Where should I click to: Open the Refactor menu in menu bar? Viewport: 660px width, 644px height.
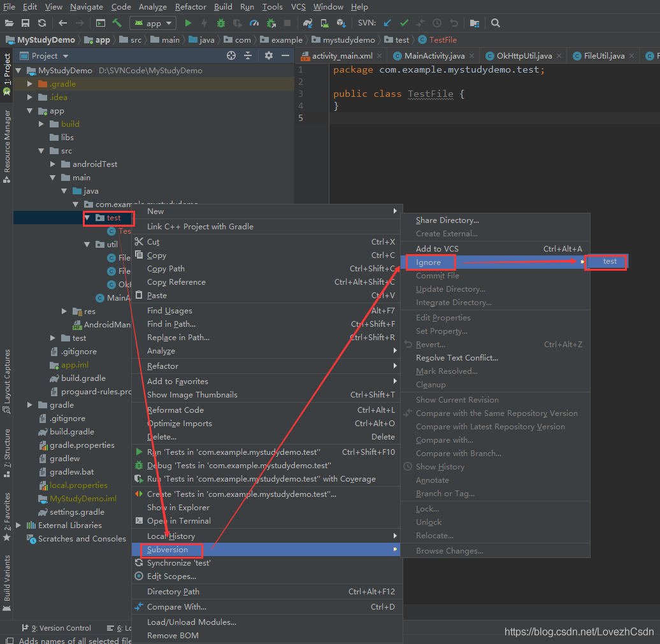pos(190,7)
